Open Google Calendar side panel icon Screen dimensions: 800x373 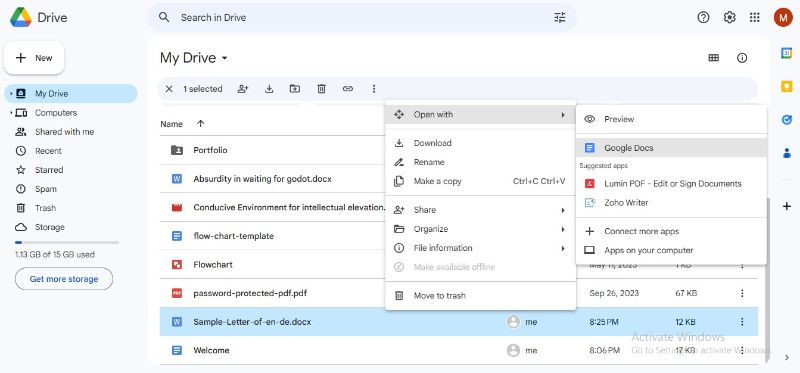tap(786, 53)
